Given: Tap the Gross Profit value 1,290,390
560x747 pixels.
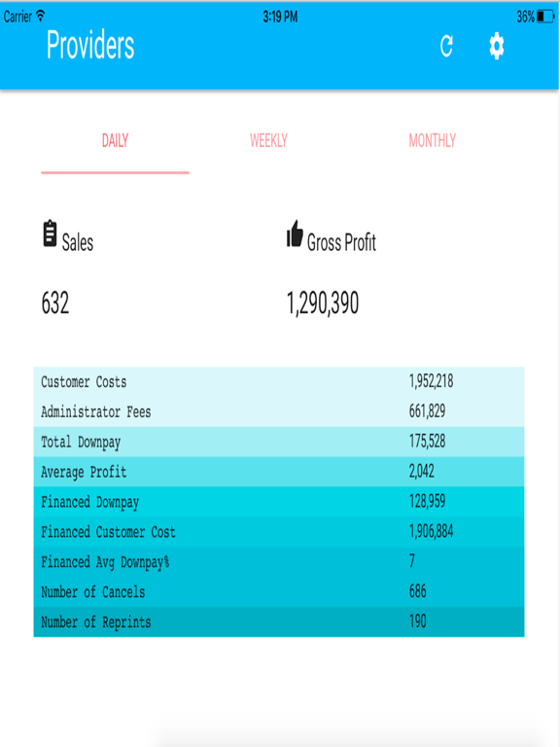Looking at the screenshot, I should point(323,303).
